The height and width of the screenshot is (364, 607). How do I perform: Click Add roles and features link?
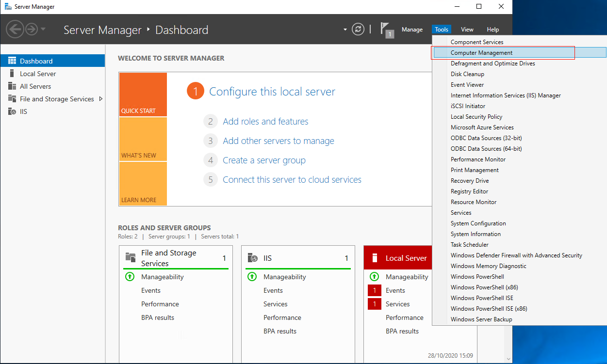(265, 122)
